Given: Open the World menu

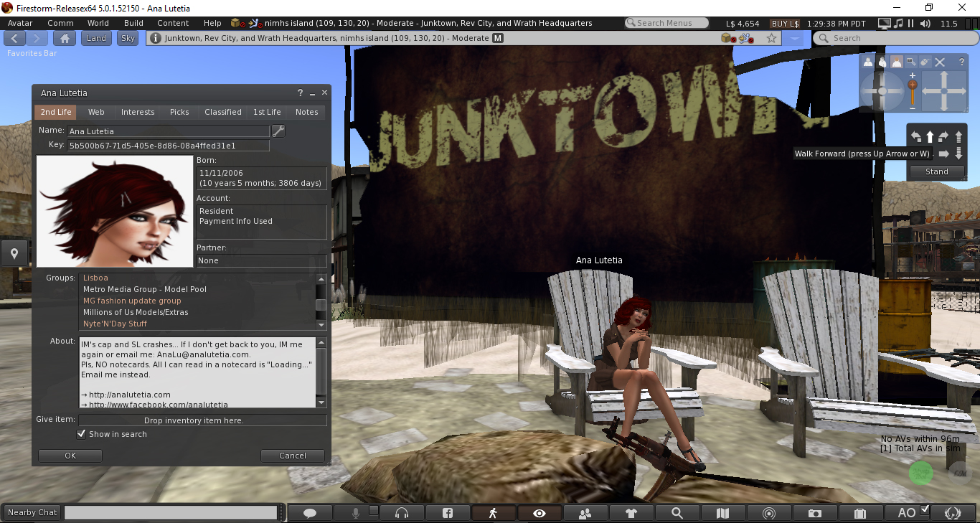Looking at the screenshot, I should 98,23.
